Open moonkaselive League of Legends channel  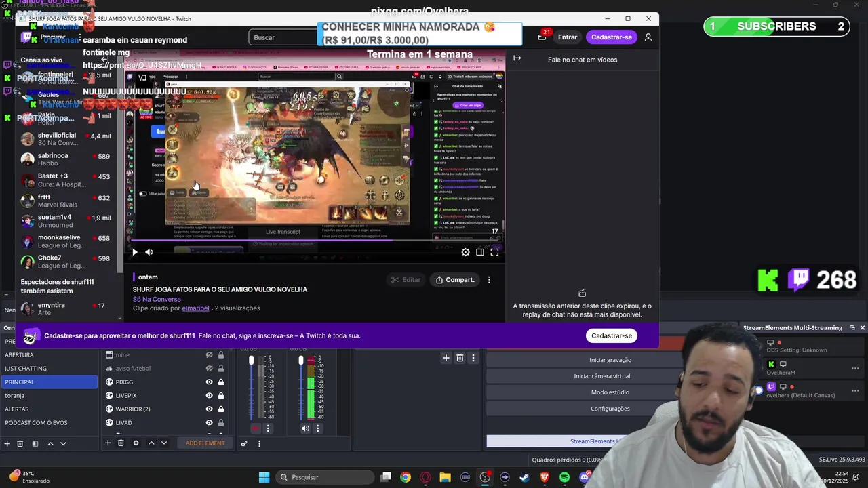pos(65,241)
